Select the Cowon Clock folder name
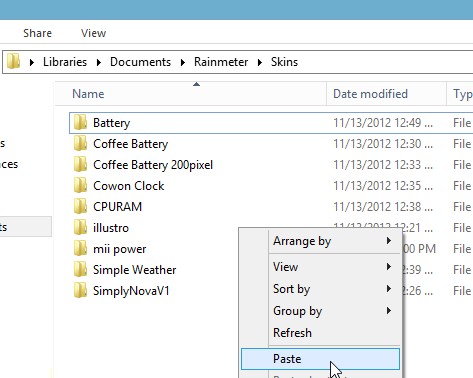 [x=129, y=186]
